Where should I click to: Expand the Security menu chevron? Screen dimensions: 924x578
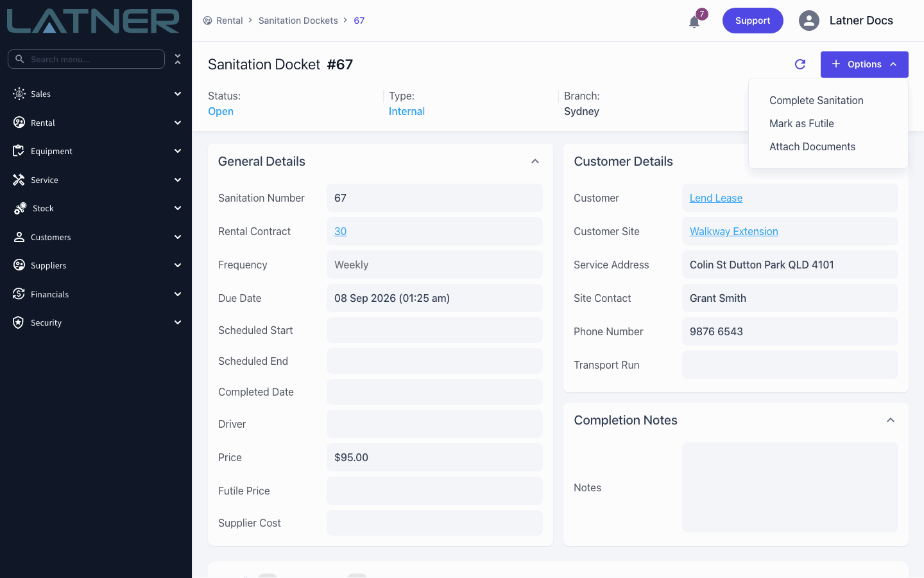(178, 322)
